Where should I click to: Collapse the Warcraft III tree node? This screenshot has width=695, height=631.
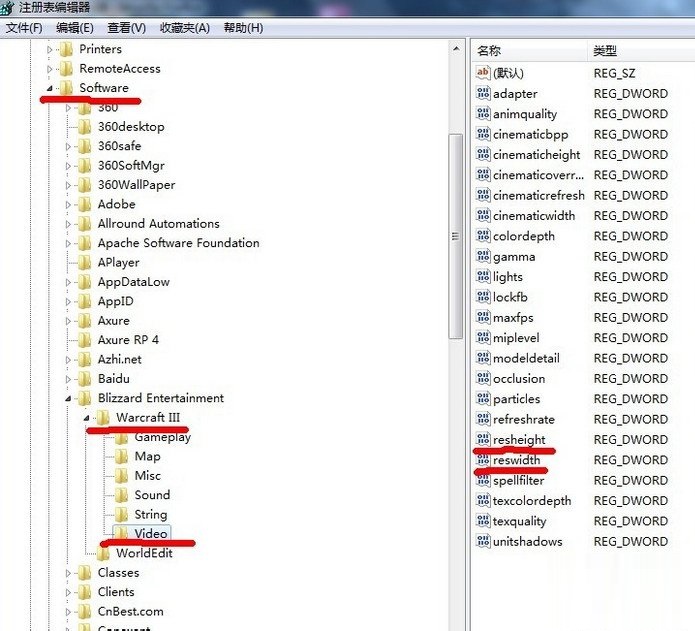pos(86,417)
